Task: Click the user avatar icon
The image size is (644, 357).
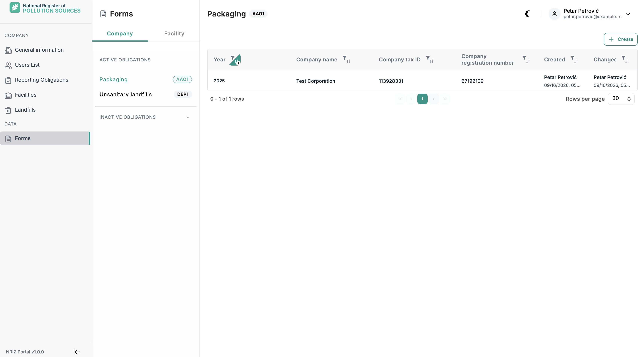Action: [555, 14]
